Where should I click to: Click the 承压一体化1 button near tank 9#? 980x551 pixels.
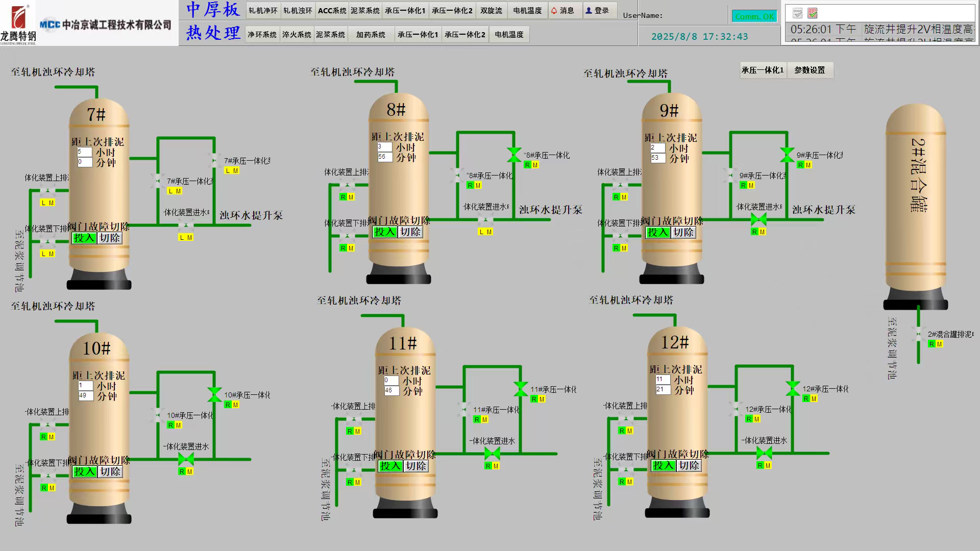[763, 70]
